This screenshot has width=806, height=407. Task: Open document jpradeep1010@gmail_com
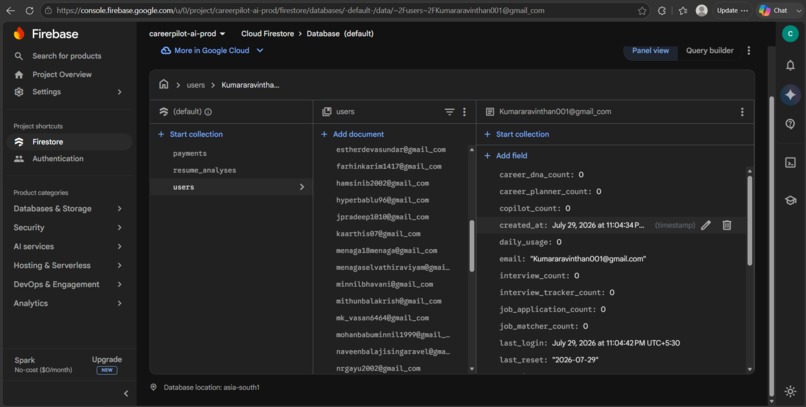tap(382, 217)
